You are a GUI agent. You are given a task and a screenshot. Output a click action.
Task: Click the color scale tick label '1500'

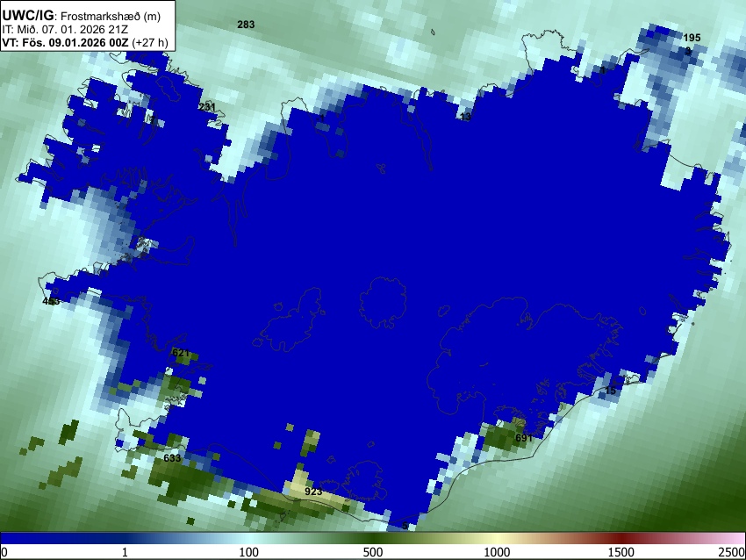(621, 552)
